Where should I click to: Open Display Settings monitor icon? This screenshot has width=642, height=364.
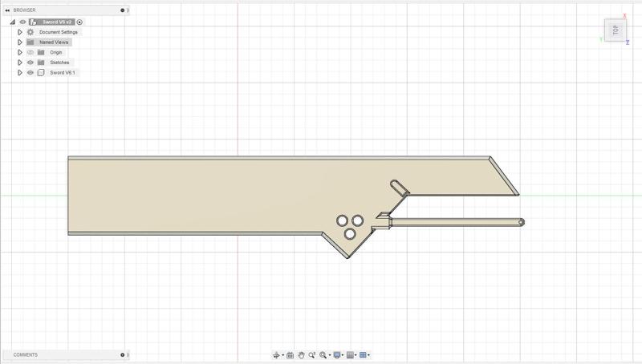point(337,355)
